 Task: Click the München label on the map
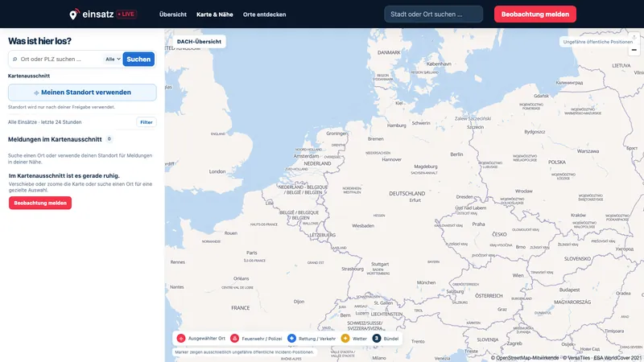click(426, 282)
